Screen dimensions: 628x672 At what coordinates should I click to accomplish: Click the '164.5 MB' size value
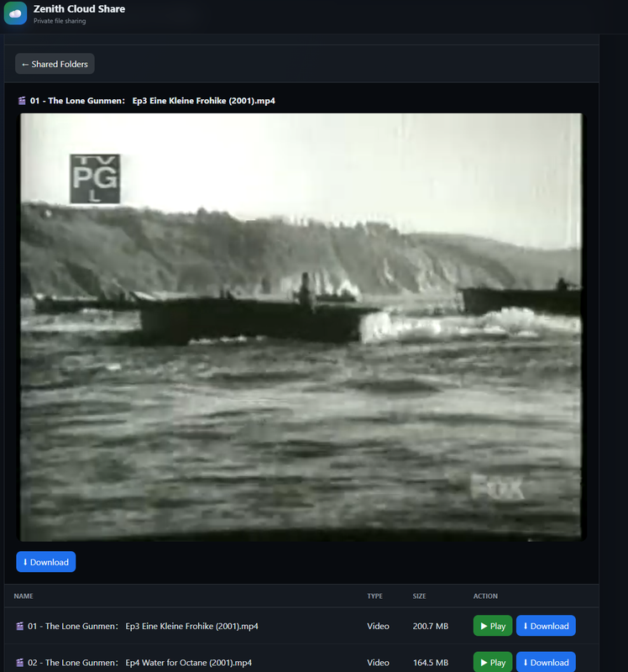click(431, 663)
